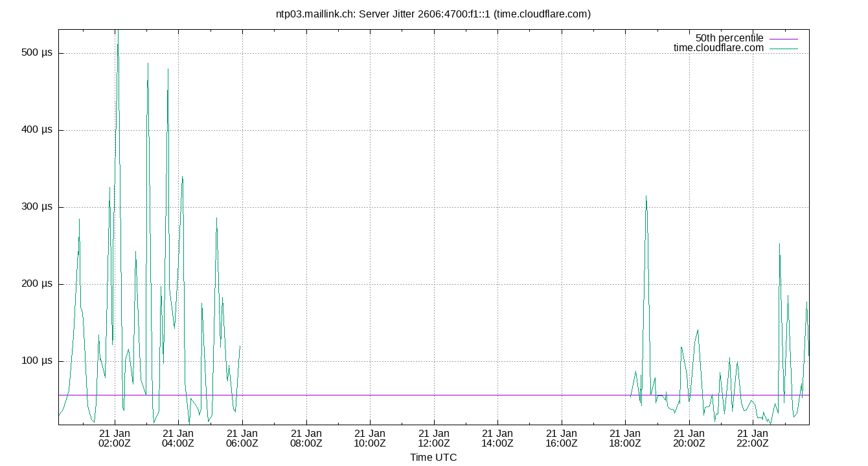This screenshot has height=466, width=868.
Task: Click the '21 Jan 18:00Z' x-axis label
Action: click(x=624, y=438)
